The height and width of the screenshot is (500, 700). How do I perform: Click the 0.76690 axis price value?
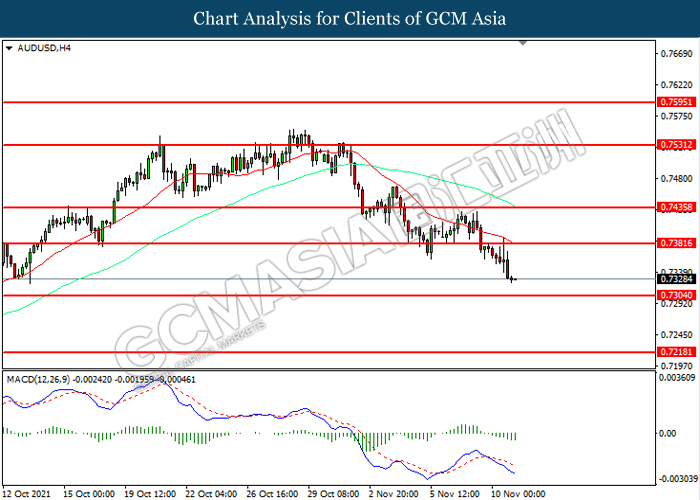pyautogui.click(x=676, y=54)
